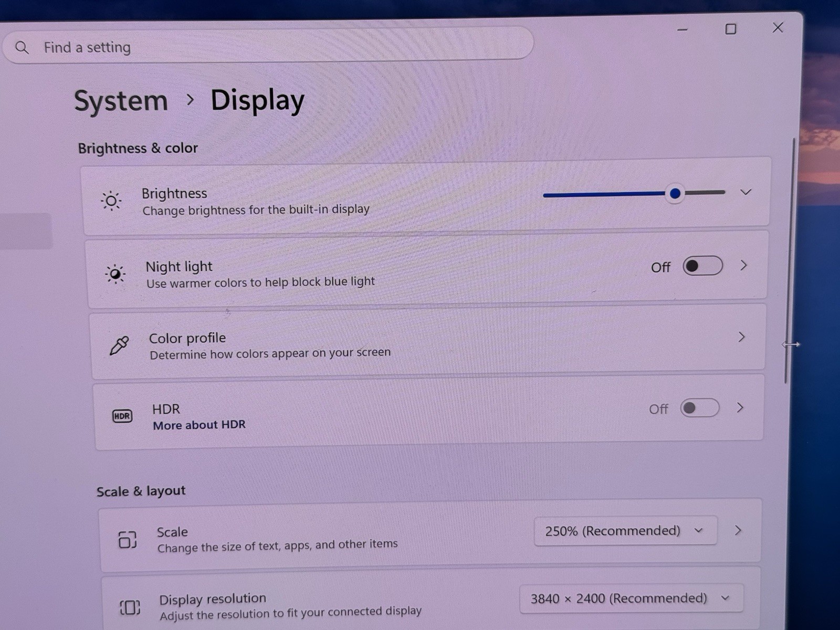Click the Color profile eyedropper icon
Viewport: 840px width, 630px height.
(x=119, y=345)
